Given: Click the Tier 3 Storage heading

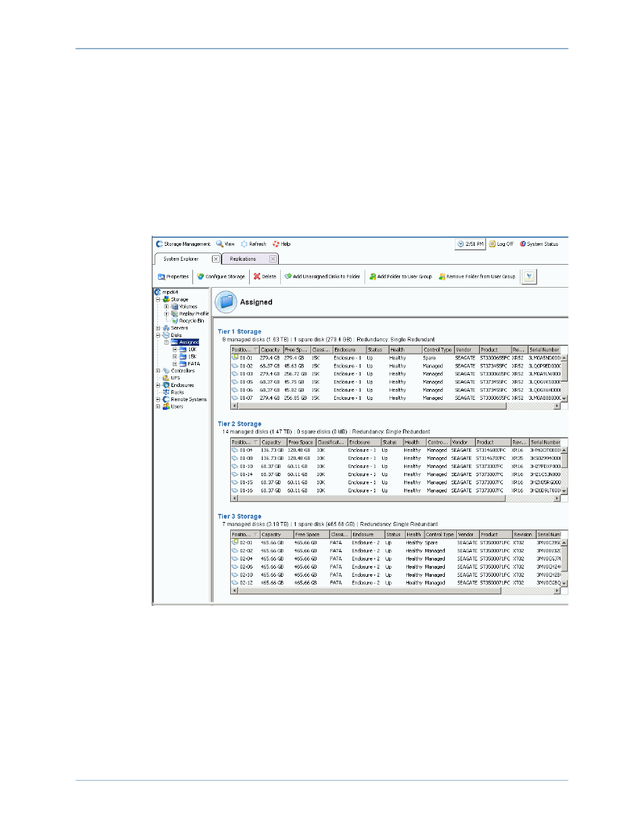Looking at the screenshot, I should pos(240,517).
